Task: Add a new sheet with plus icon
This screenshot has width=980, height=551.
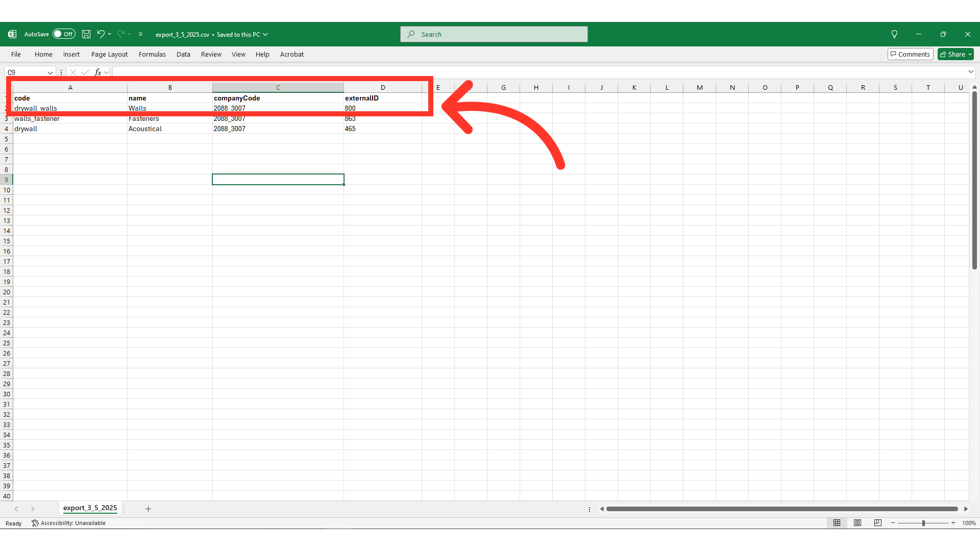Action: coord(148,509)
